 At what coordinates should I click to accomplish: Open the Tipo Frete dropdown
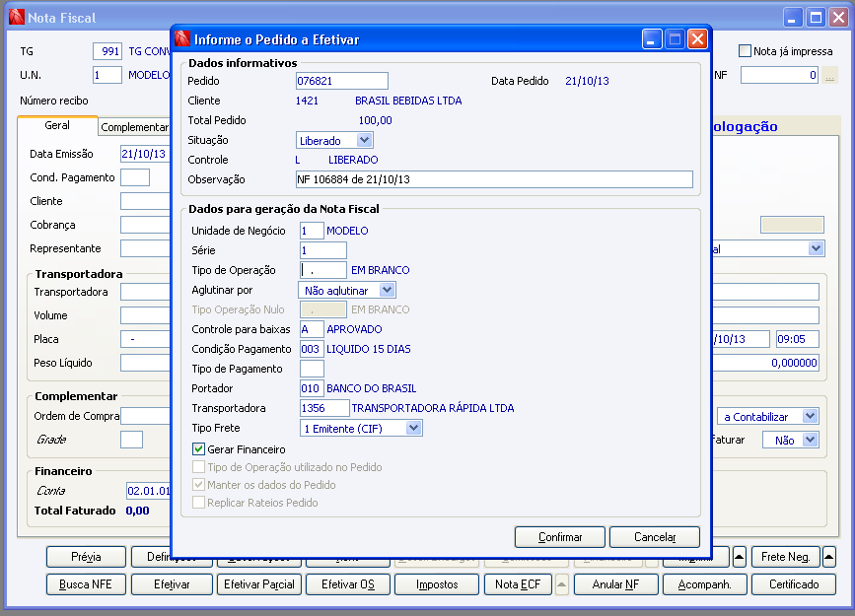pyautogui.click(x=414, y=428)
